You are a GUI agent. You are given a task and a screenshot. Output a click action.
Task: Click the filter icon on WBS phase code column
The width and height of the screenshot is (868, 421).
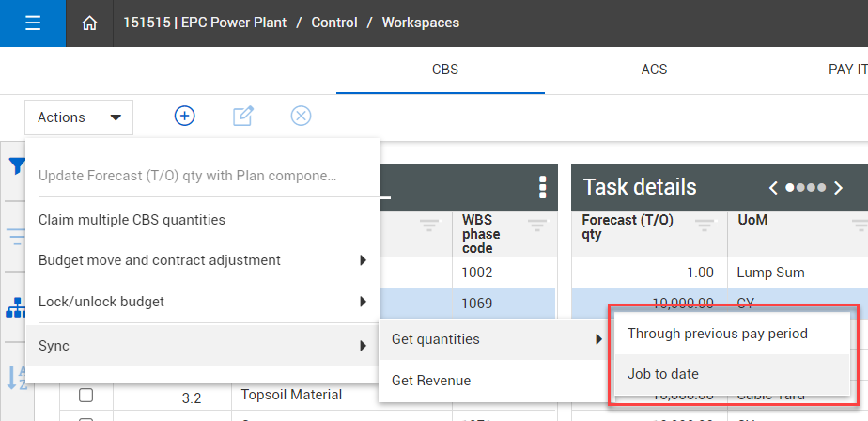coord(537,225)
